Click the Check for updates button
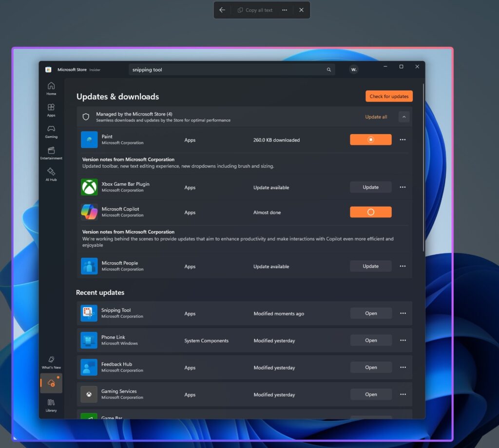499x448 pixels. click(x=389, y=96)
